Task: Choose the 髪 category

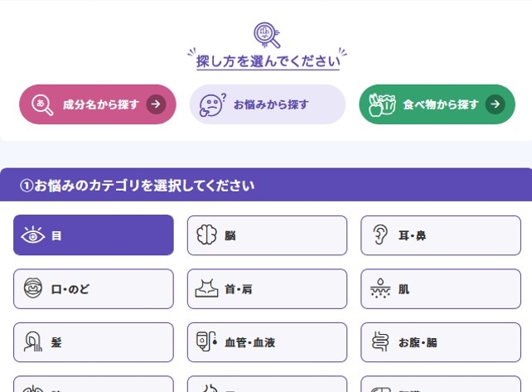Action: [x=94, y=342]
